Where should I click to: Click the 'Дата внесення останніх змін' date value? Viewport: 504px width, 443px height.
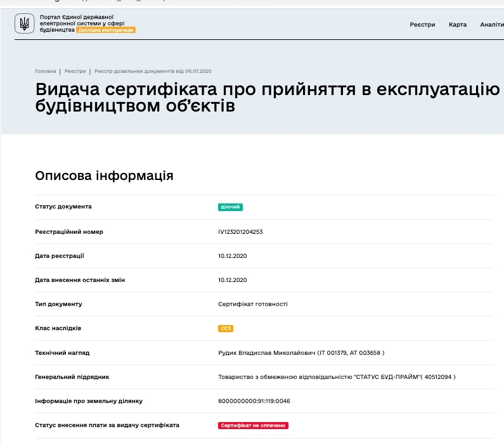coord(233,280)
